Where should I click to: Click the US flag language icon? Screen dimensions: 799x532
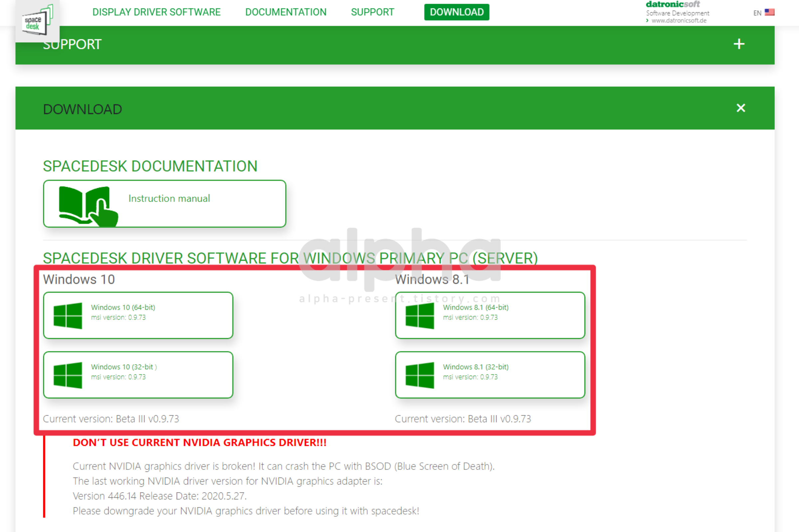769,13
